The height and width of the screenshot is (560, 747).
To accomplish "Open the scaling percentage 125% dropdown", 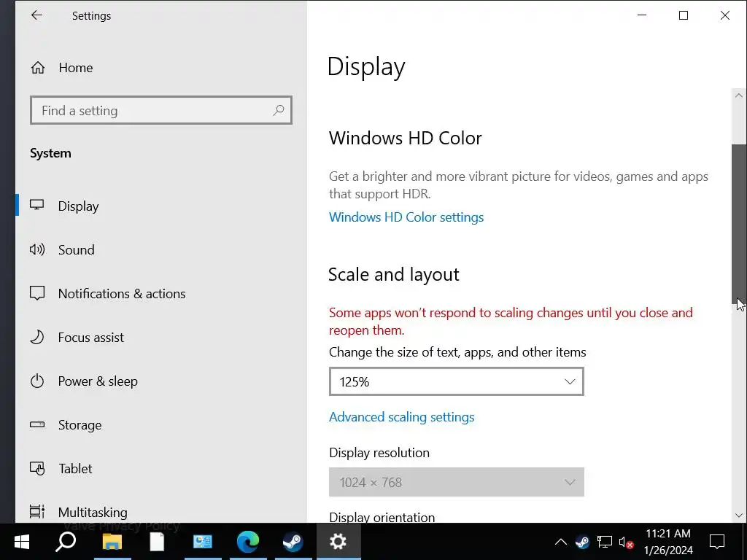I will coord(457,381).
